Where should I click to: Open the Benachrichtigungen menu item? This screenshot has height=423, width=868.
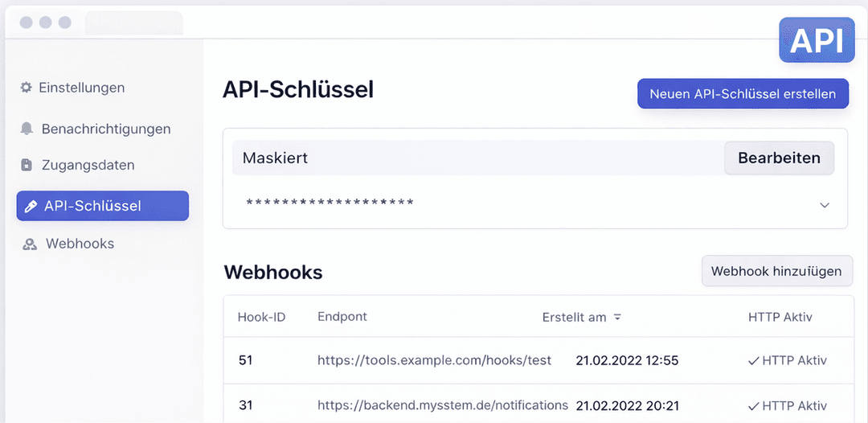pyautogui.click(x=105, y=129)
